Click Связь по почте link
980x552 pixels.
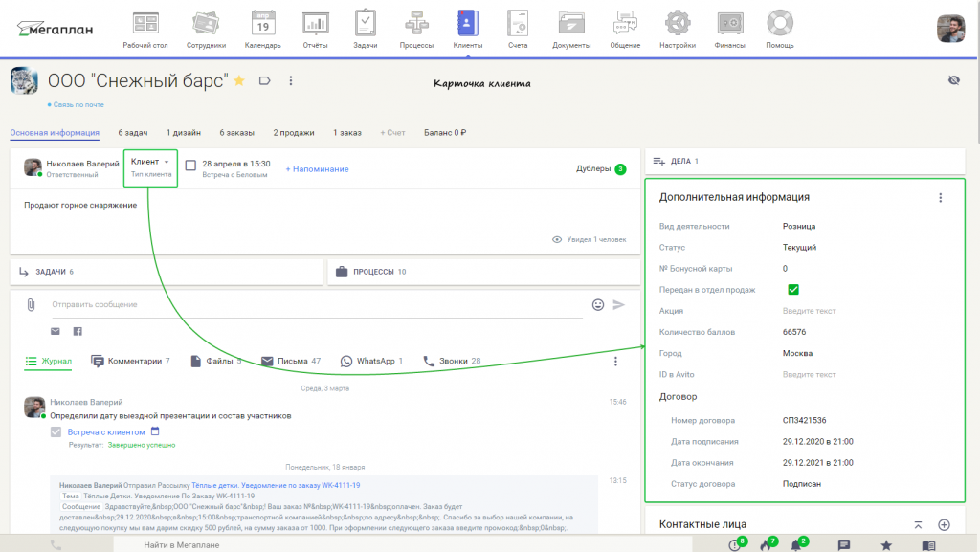click(x=78, y=105)
